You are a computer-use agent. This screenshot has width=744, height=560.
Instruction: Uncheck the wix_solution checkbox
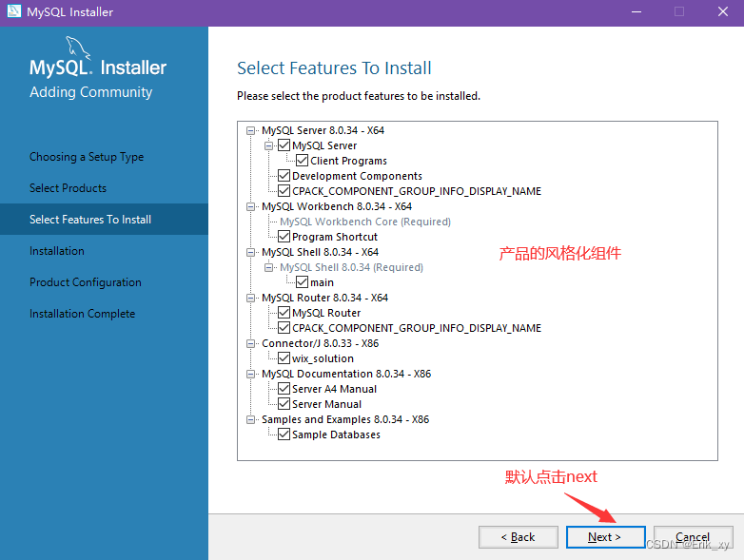pos(284,358)
